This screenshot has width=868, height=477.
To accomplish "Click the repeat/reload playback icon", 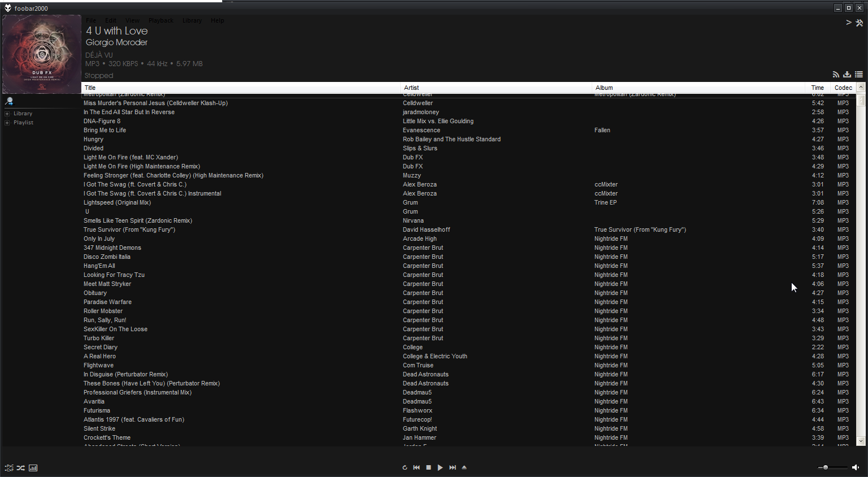I will (405, 467).
